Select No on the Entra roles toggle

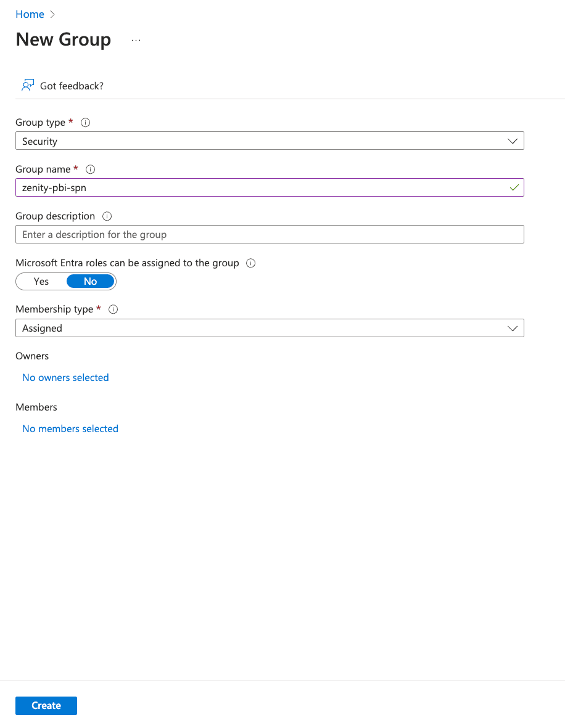point(91,281)
